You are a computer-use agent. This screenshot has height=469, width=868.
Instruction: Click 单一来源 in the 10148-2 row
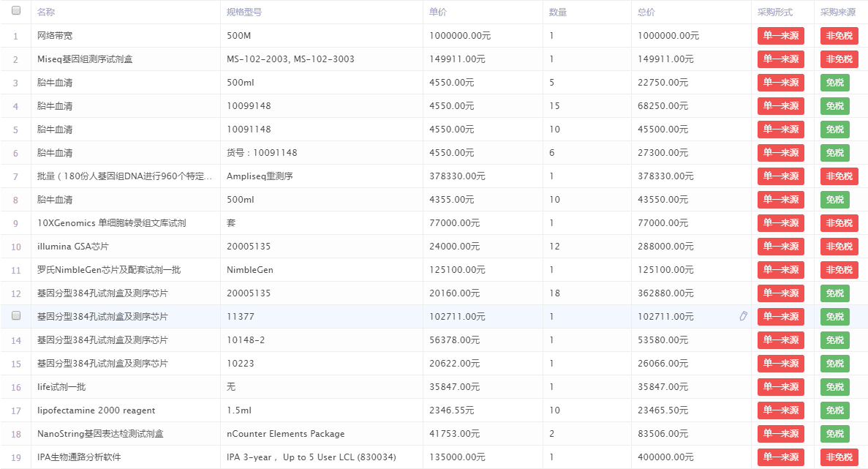pyautogui.click(x=780, y=340)
